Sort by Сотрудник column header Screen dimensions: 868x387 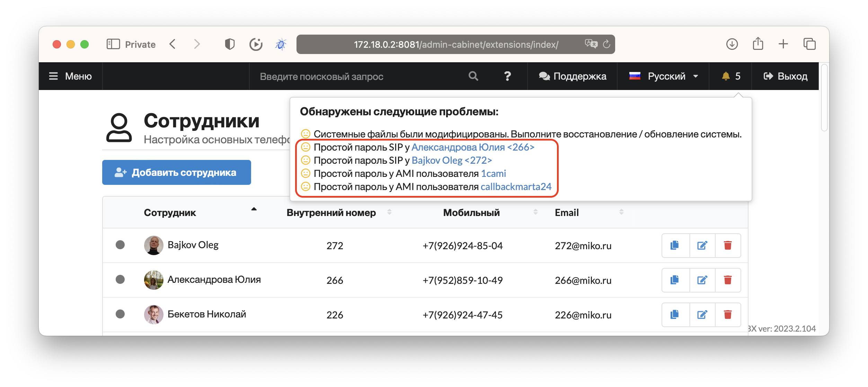170,213
